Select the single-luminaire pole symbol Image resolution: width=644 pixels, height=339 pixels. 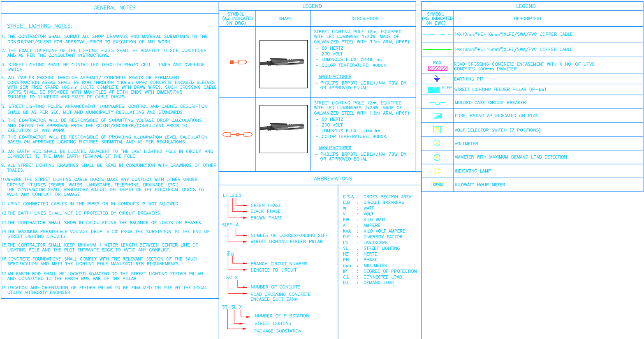pos(239,62)
